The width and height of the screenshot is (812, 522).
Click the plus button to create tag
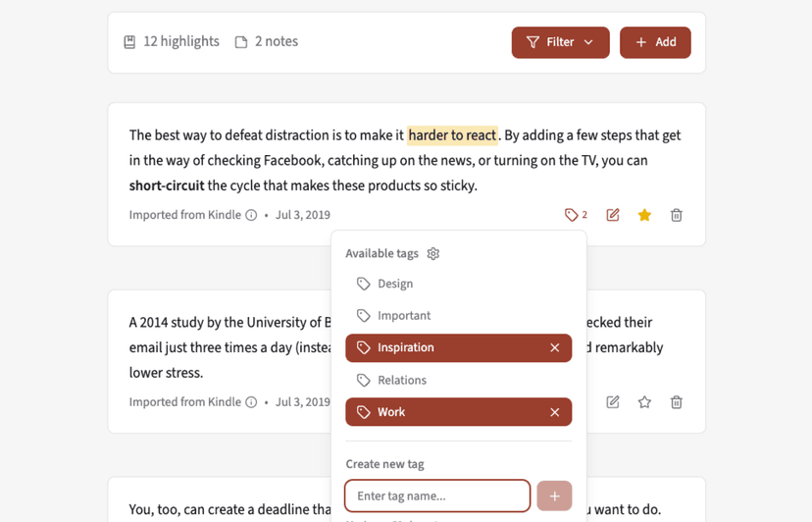click(x=554, y=496)
